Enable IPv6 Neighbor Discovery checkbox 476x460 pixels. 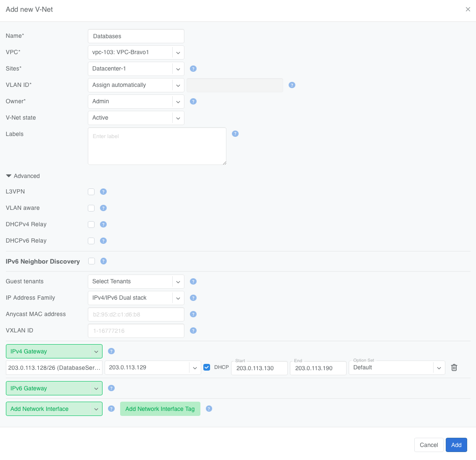[91, 261]
